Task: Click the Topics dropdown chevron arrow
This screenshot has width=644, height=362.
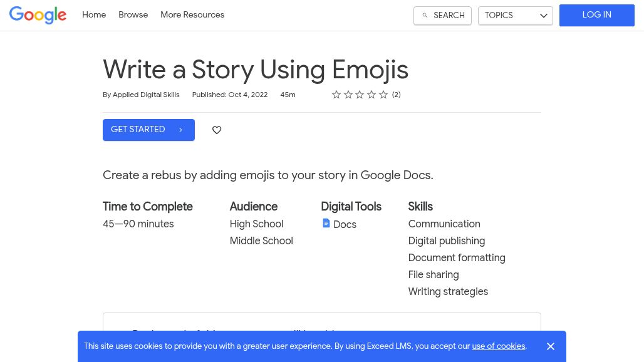Action: pos(543,16)
